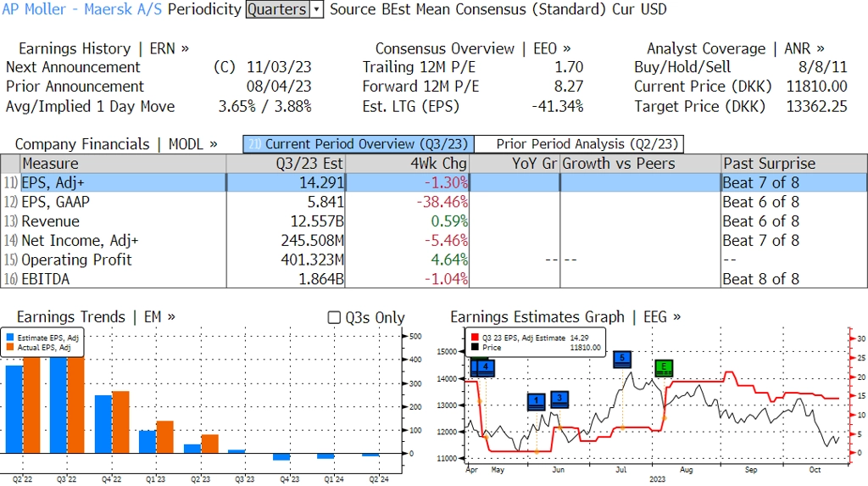Click the Q2'23 orange actual EPS bar
The image size is (868, 486).
coord(210,444)
